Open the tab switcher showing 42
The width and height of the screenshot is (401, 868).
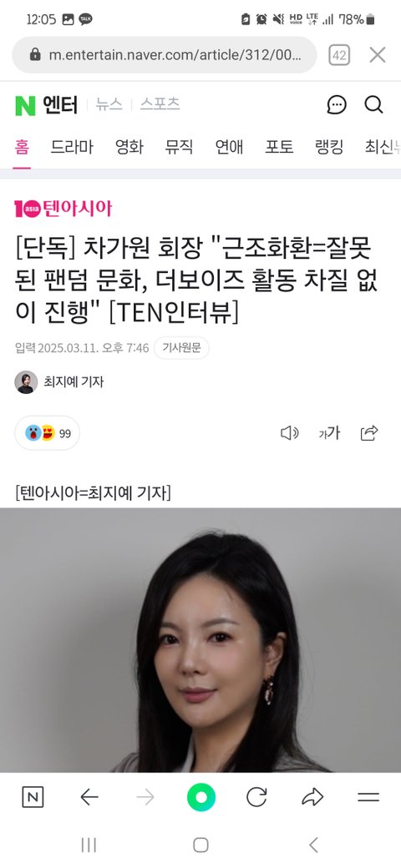tap(339, 55)
